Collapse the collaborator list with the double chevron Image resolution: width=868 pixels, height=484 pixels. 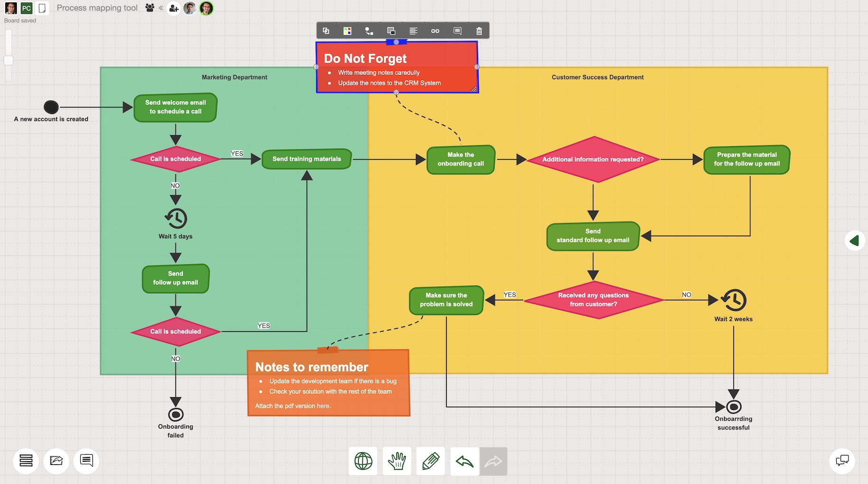click(161, 8)
